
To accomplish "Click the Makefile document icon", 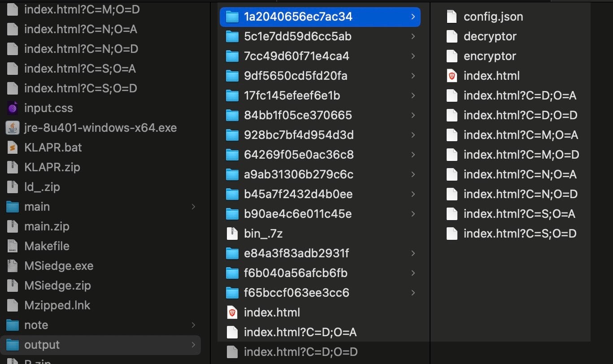I will tap(13, 246).
